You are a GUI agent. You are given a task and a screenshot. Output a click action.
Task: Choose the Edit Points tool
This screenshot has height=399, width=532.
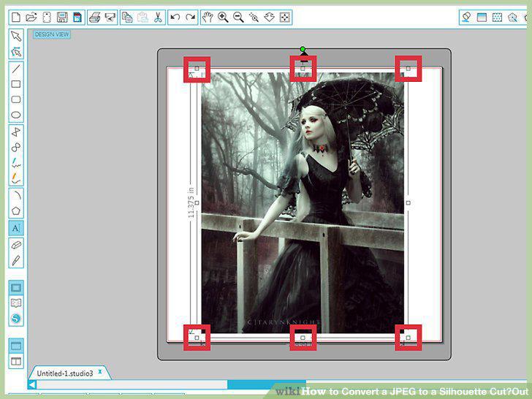click(16, 52)
